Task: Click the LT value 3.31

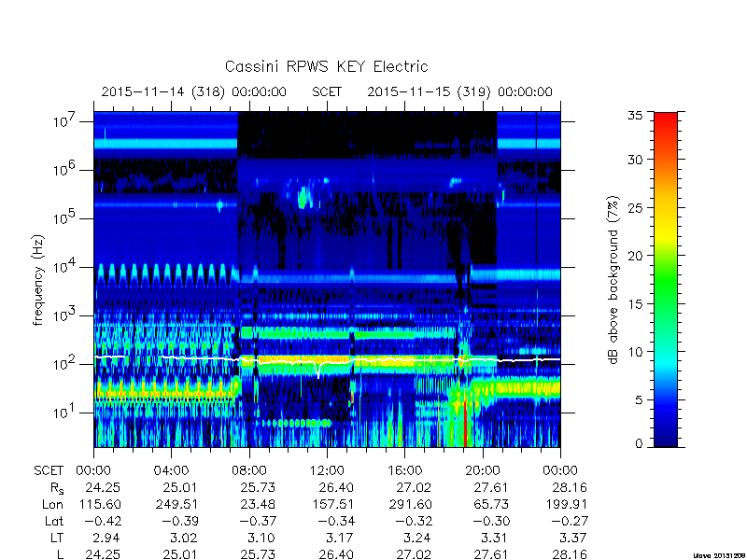Action: 496,538
